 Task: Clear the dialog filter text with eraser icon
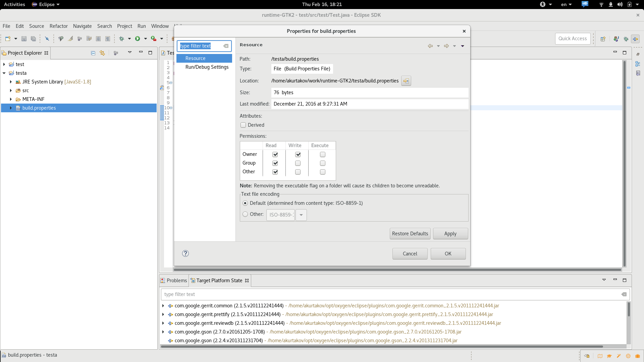226,46
